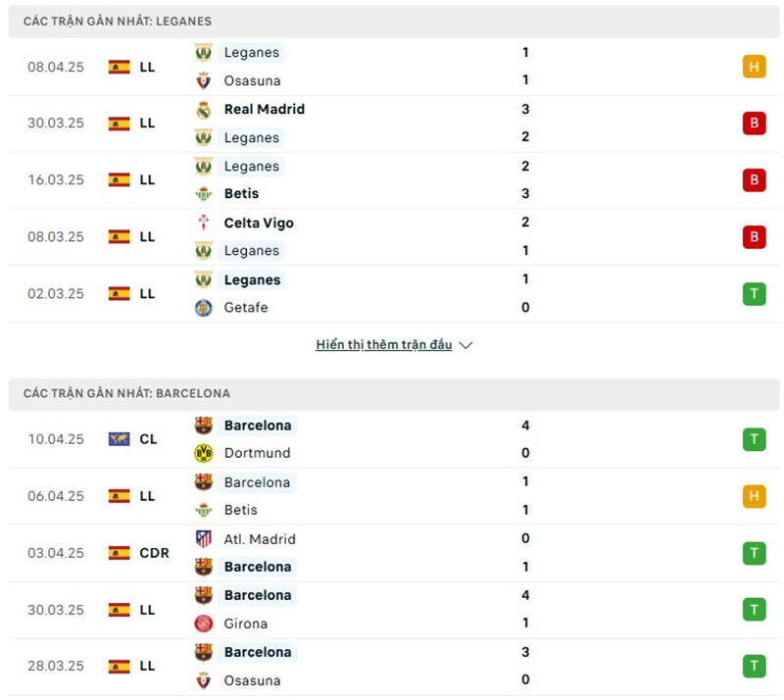Screen dimensions: 784x700
Task: Click the red 'B' badge for Real Madrid match
Action: click(x=754, y=124)
